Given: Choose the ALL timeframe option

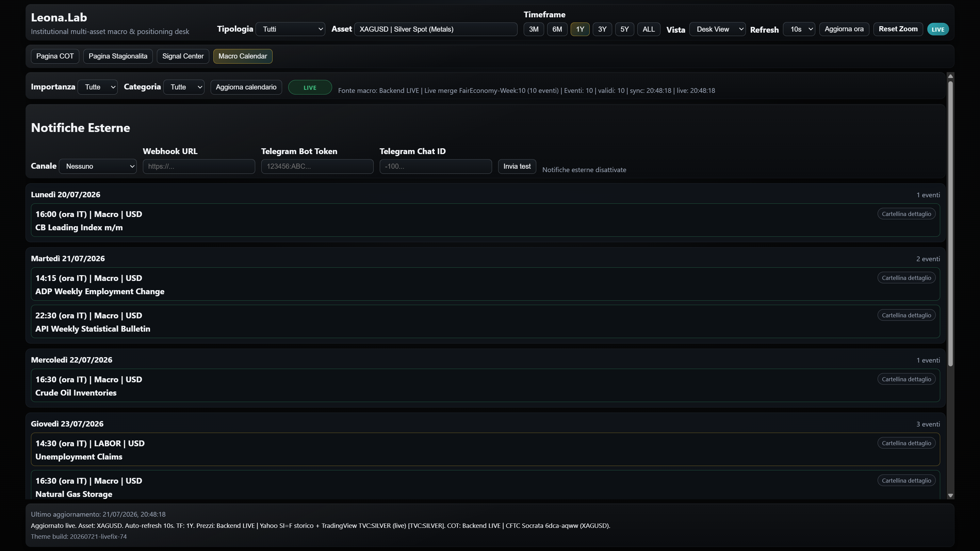Looking at the screenshot, I should 648,29.
